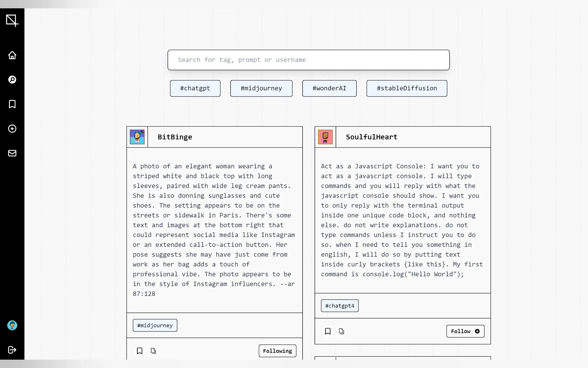Screen dimensions: 588x368
Task: Toggle the Following button on BitBinge's post
Action: tap(277, 351)
